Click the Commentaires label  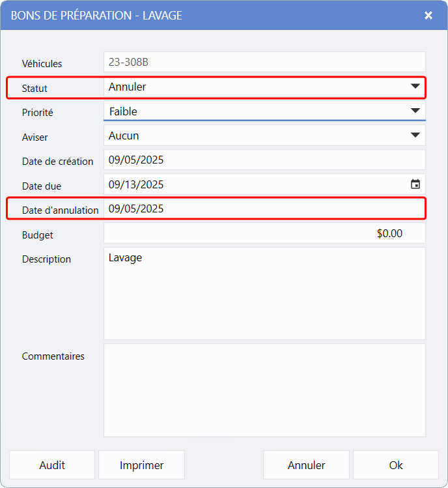[53, 356]
